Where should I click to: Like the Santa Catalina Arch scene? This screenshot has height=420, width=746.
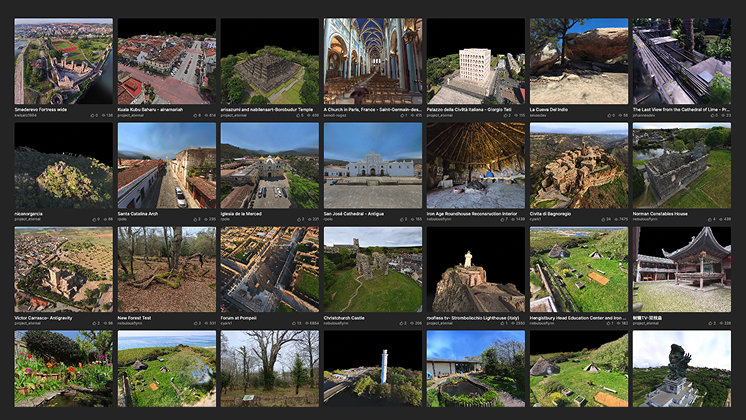tap(196, 219)
